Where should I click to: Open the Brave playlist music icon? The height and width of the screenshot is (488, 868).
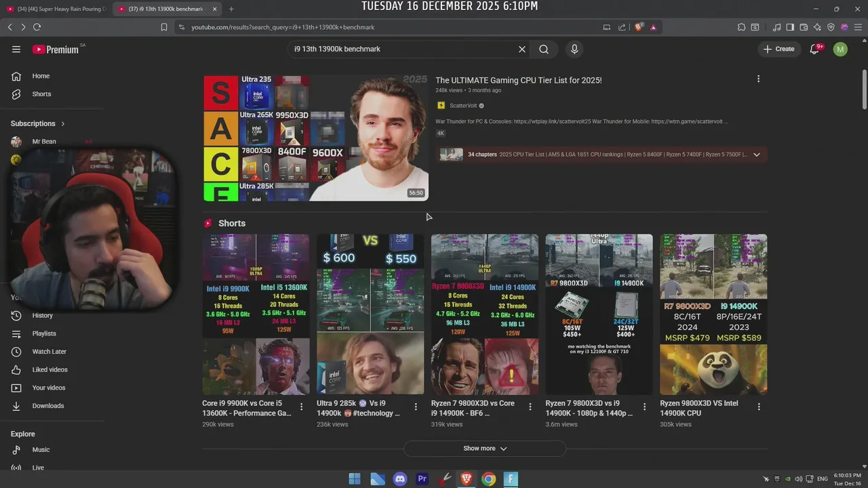(777, 27)
